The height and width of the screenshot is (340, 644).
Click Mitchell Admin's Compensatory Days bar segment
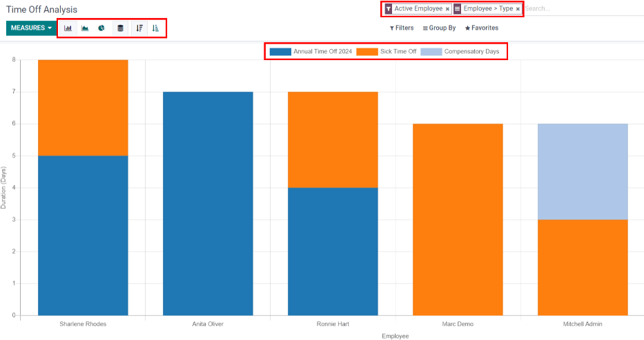(583, 171)
